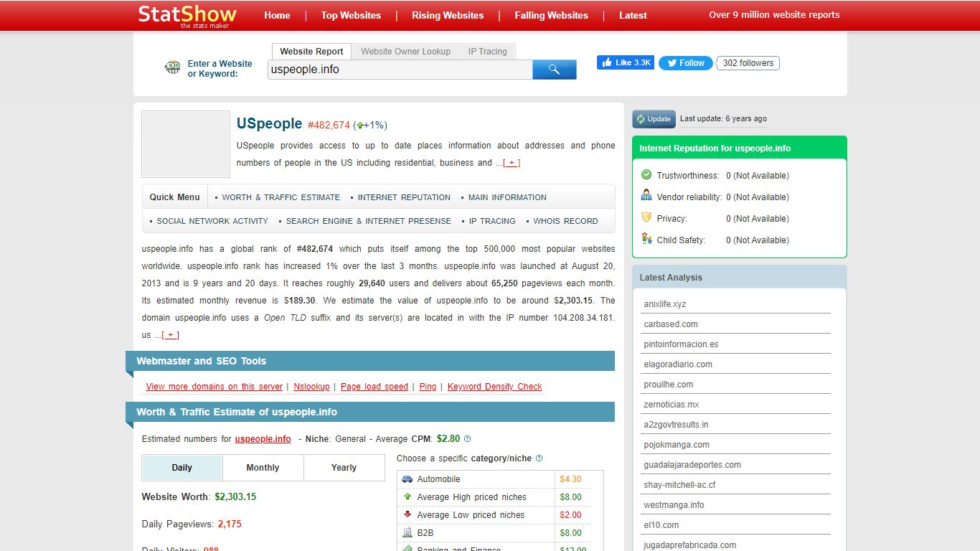
Task: Click the Trustworthiness checkmark icon
Action: click(646, 174)
